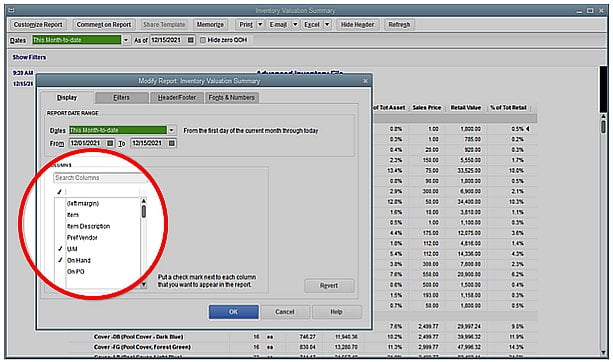Click the Hide Header button

(x=357, y=25)
